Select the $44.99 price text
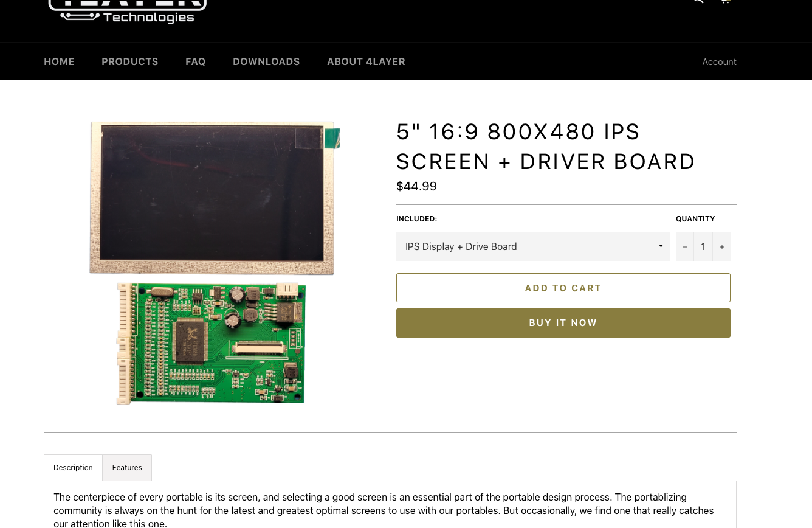The height and width of the screenshot is (528, 812). pos(416,186)
